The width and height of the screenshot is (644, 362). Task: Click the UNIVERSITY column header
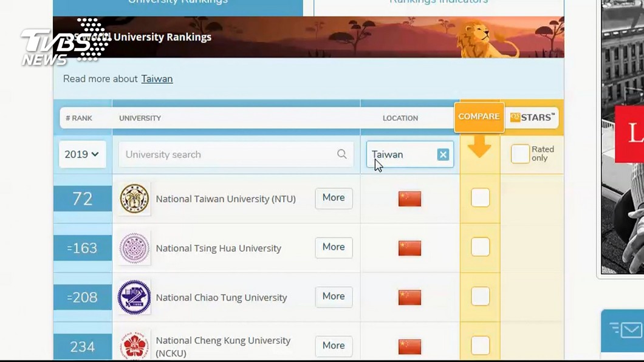coord(140,118)
